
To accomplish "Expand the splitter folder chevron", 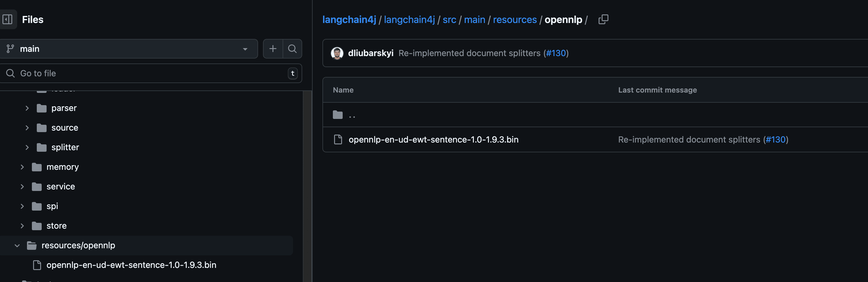I will (x=27, y=147).
